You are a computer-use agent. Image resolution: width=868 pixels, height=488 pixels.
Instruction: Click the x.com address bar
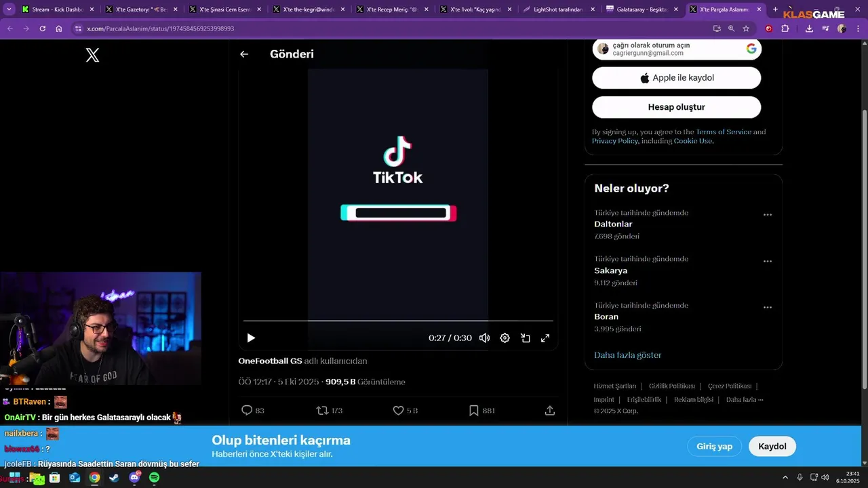tap(390, 28)
